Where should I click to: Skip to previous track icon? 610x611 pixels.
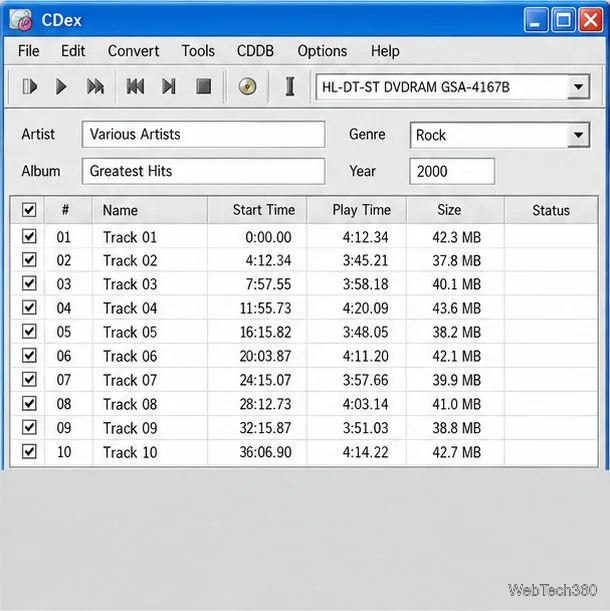135,87
